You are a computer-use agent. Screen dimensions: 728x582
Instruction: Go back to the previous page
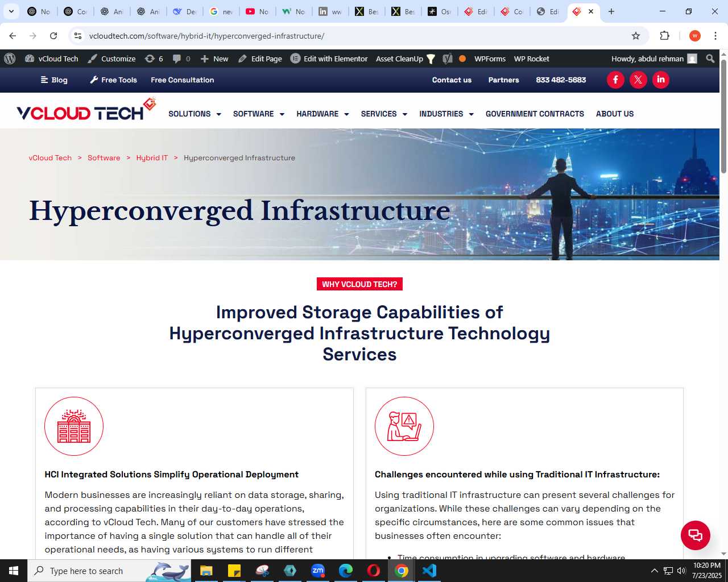point(13,36)
